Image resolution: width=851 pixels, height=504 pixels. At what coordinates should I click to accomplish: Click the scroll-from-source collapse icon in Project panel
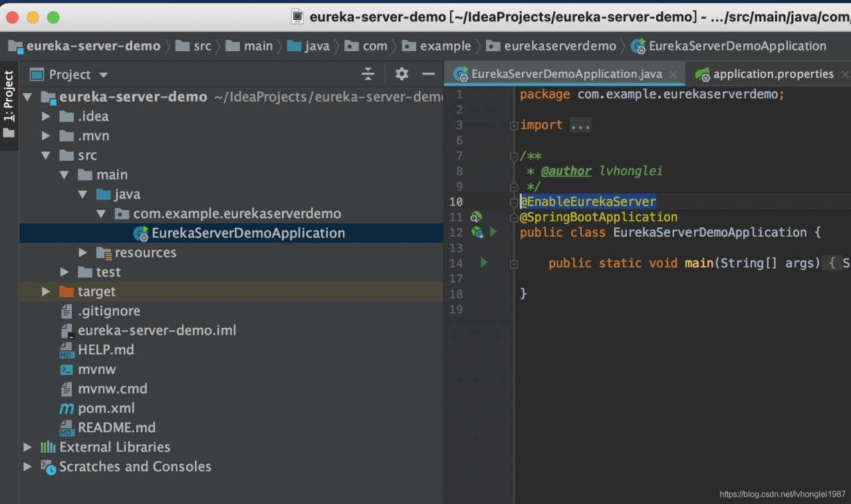click(368, 74)
